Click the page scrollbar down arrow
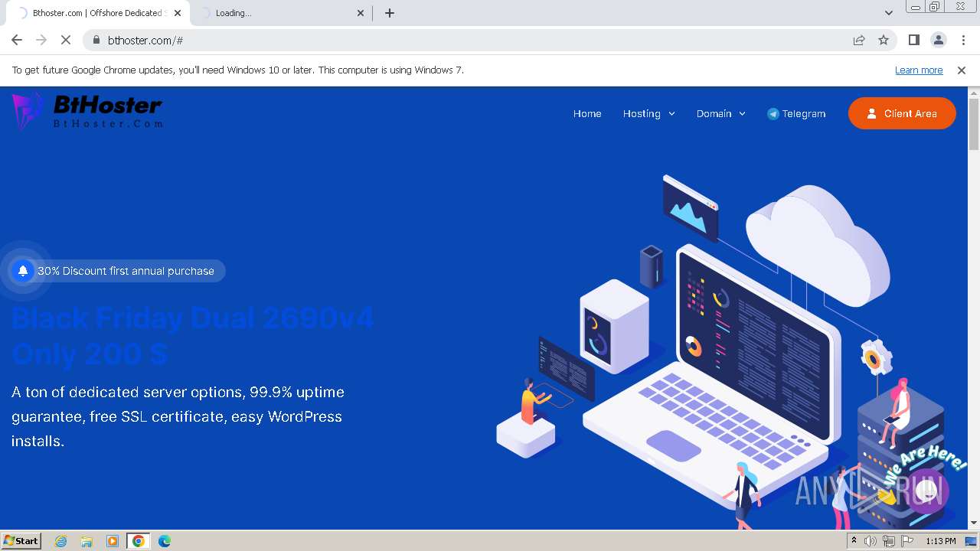Viewport: 980px width, 551px height. [x=974, y=523]
